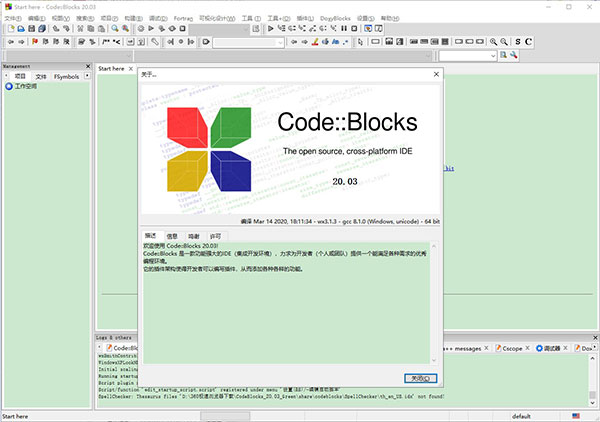Click the Find magnifier toolbar icon

coord(114,29)
